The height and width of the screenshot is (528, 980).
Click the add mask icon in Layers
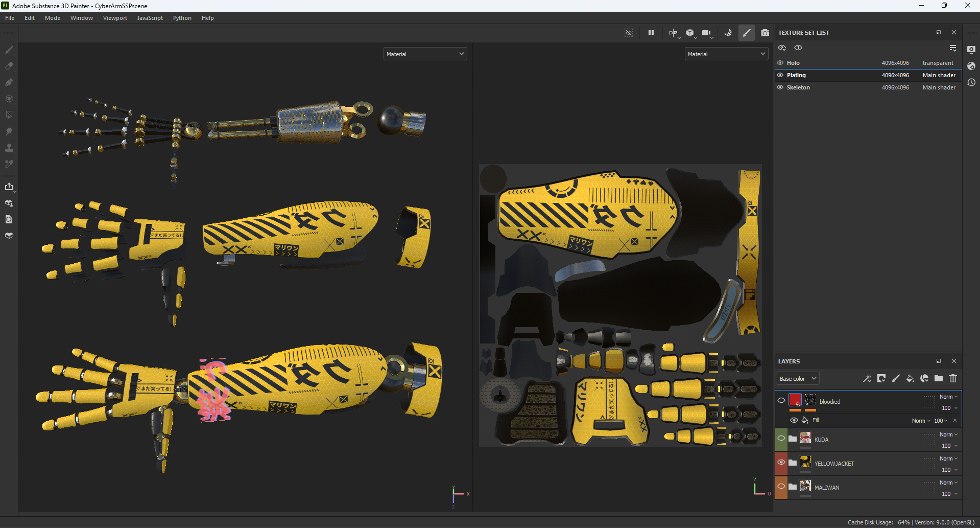coord(881,378)
